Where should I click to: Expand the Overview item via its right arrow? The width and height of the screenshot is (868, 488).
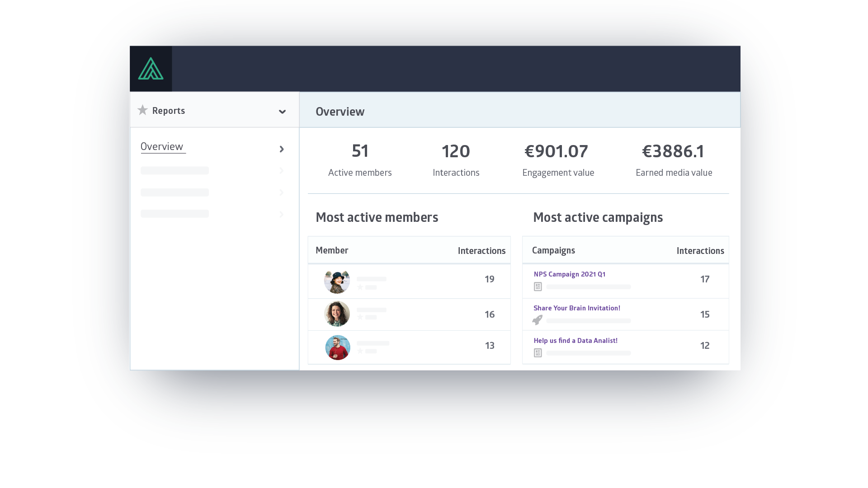click(x=282, y=149)
